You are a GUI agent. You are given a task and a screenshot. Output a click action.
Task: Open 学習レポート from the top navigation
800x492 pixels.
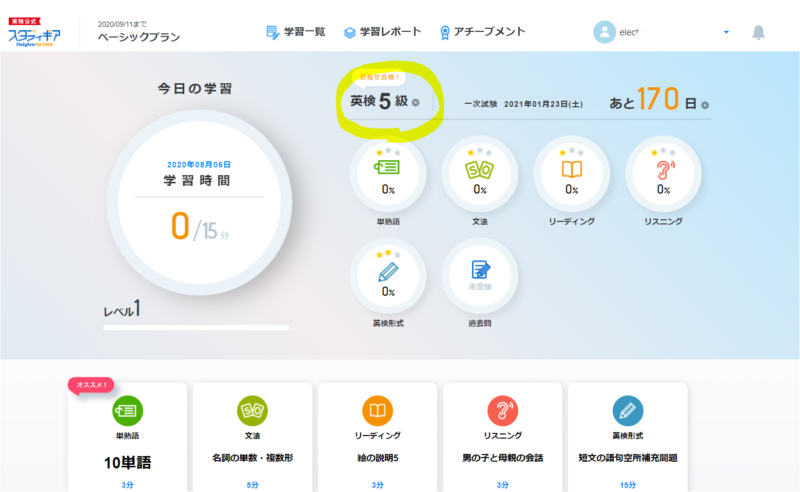383,32
